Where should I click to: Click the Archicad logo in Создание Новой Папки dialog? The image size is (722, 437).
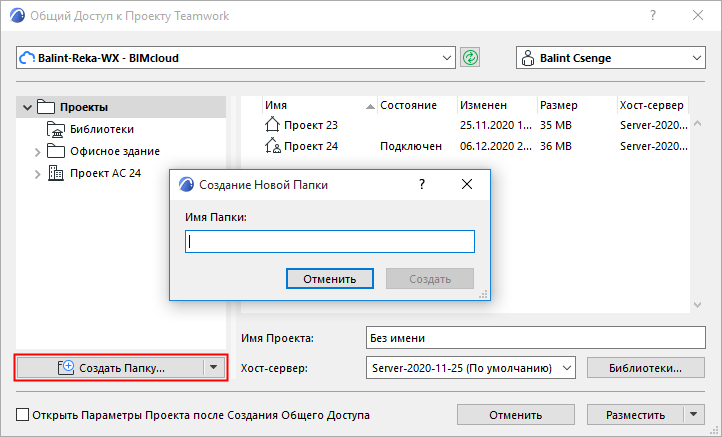pos(186,185)
